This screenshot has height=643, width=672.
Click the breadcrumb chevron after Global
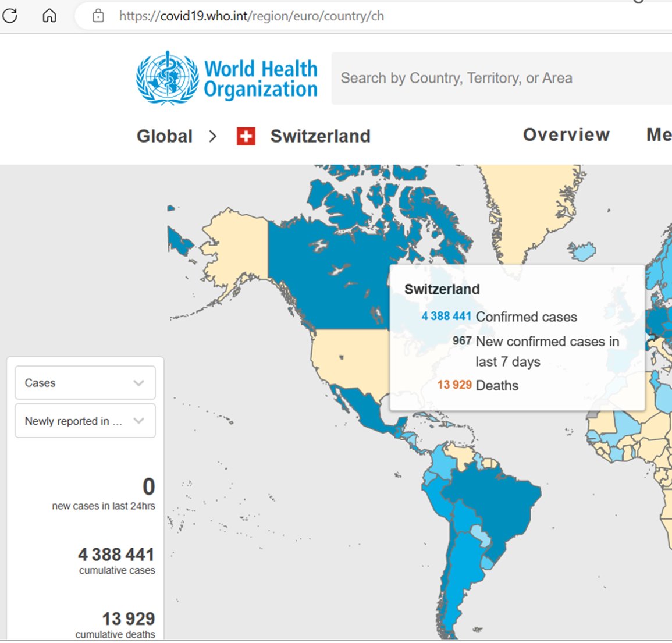click(x=212, y=136)
